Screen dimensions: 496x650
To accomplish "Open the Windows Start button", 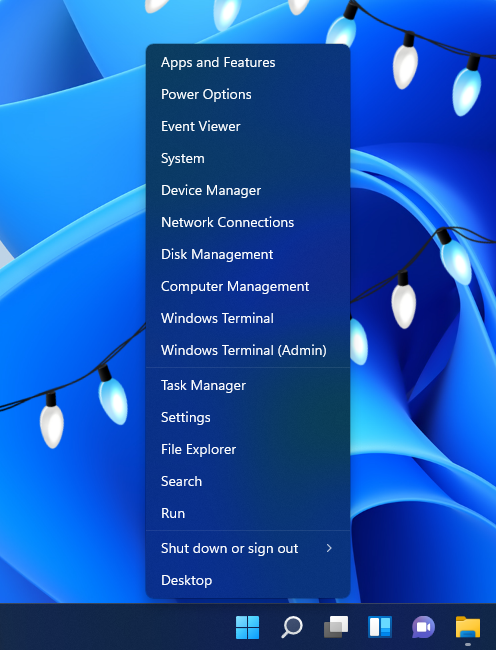I will (247, 627).
